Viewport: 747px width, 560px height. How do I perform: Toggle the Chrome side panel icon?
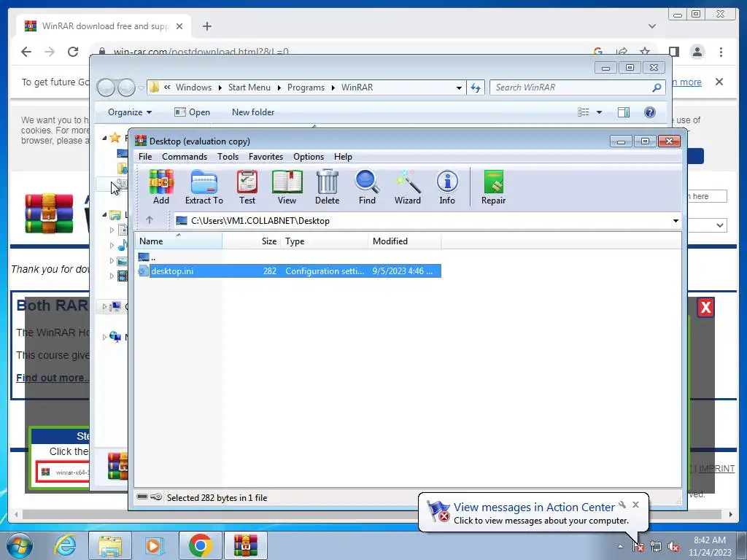coord(673,52)
